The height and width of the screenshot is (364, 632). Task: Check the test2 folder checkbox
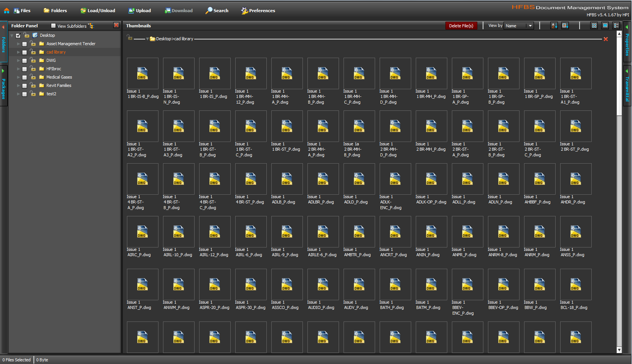click(x=24, y=94)
